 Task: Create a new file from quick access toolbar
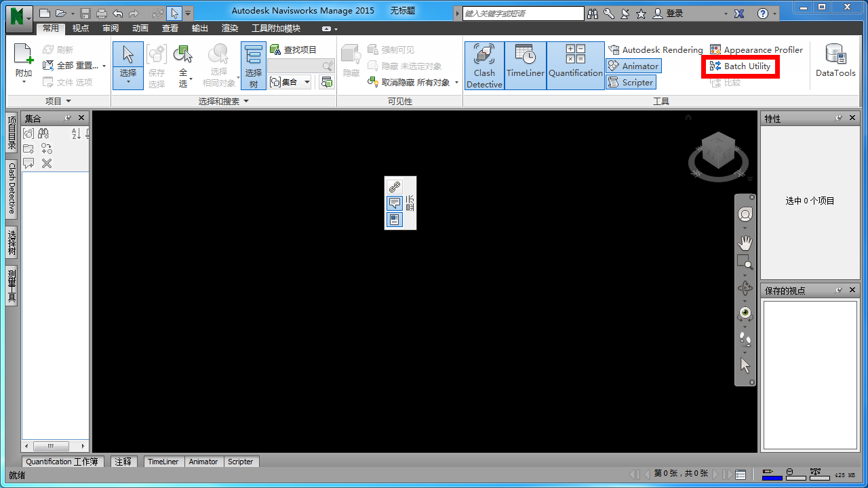pos(45,13)
